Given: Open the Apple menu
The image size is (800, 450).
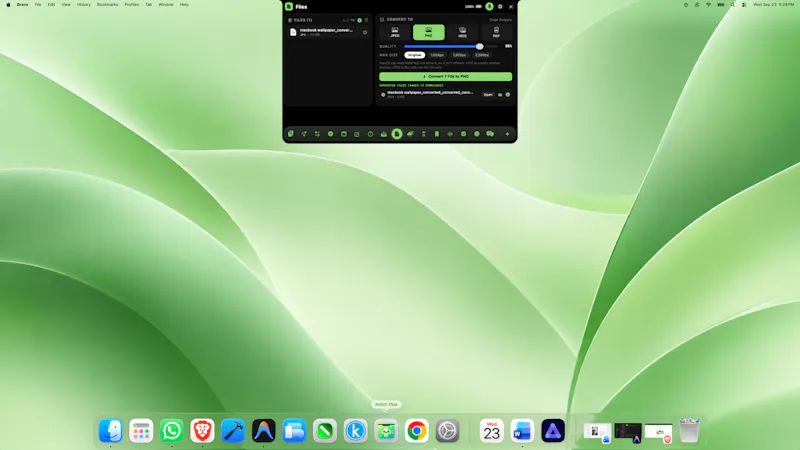Looking at the screenshot, I should (x=8, y=5).
